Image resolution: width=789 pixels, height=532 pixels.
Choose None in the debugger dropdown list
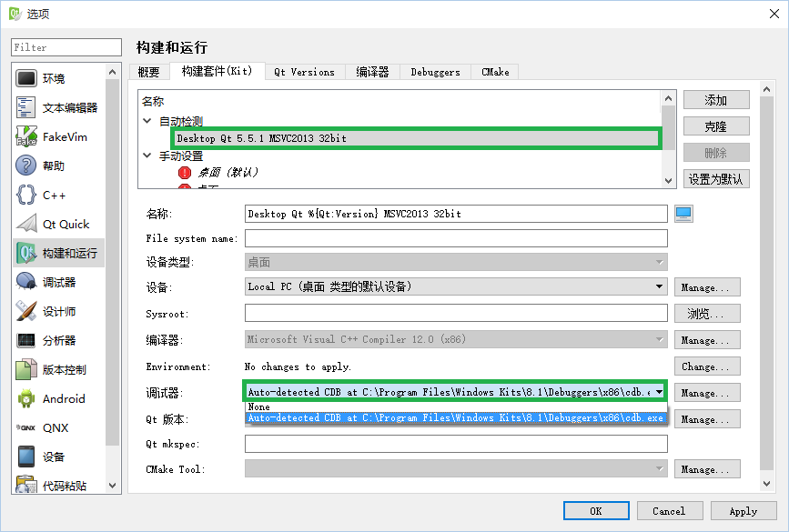(x=456, y=407)
